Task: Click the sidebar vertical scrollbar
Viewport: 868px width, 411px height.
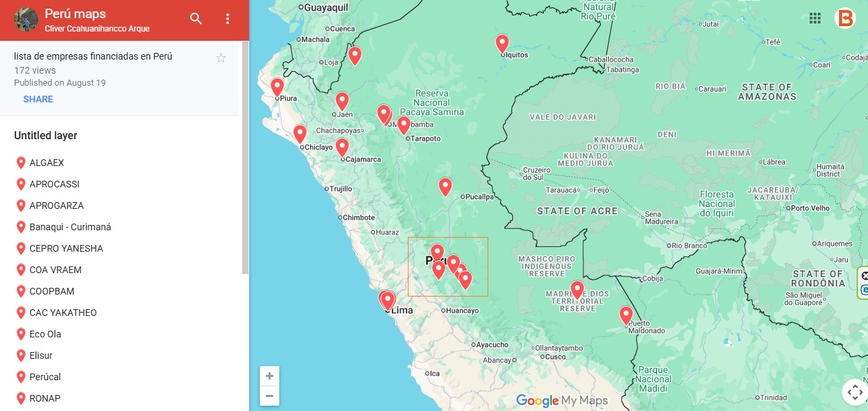Action: point(245,157)
